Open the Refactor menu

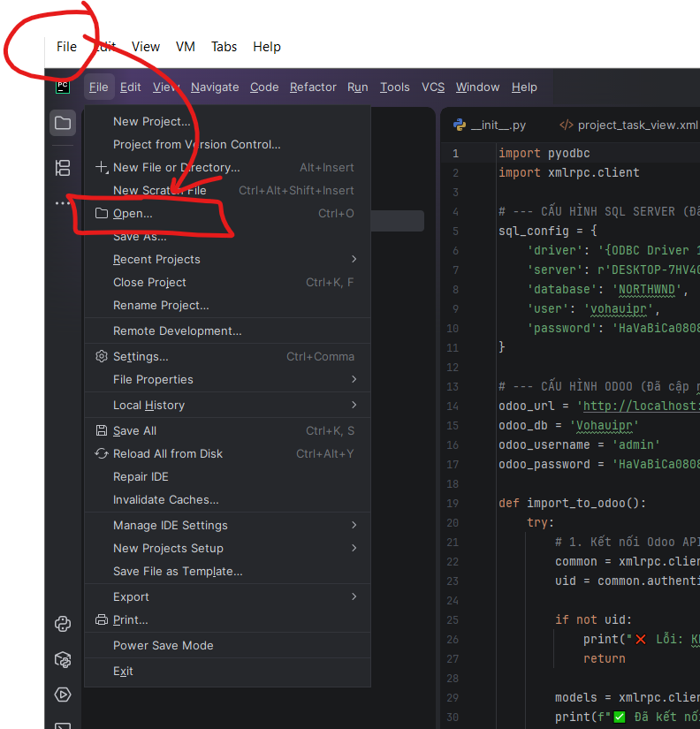tap(313, 87)
